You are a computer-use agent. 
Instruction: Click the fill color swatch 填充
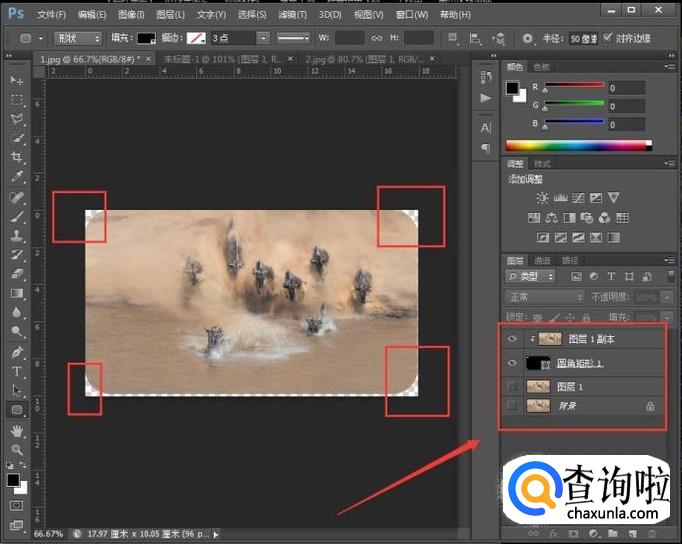pyautogui.click(x=146, y=38)
